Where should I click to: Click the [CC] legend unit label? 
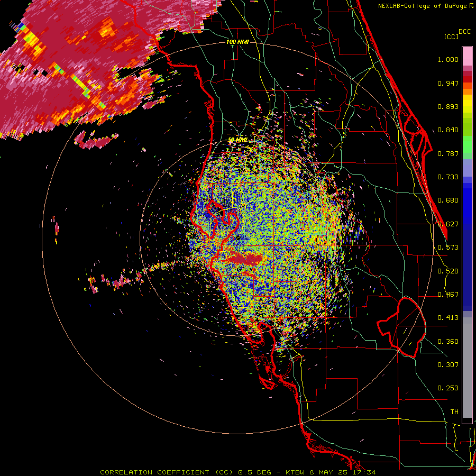coord(451,36)
